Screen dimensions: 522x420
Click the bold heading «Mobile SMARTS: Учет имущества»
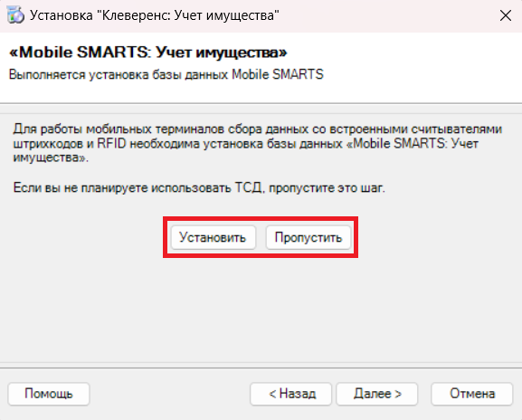(x=148, y=52)
